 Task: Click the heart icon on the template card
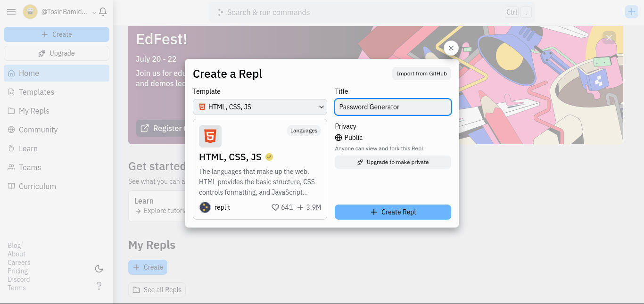click(275, 207)
